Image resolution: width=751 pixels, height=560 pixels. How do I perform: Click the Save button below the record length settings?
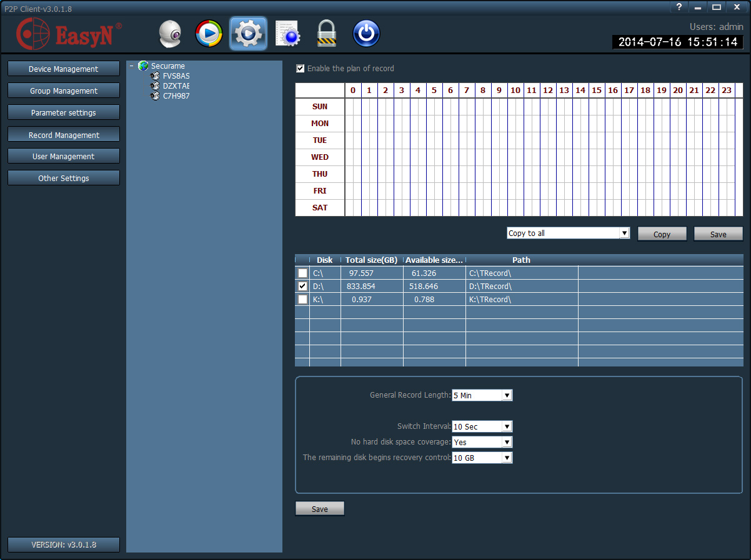pyautogui.click(x=320, y=509)
